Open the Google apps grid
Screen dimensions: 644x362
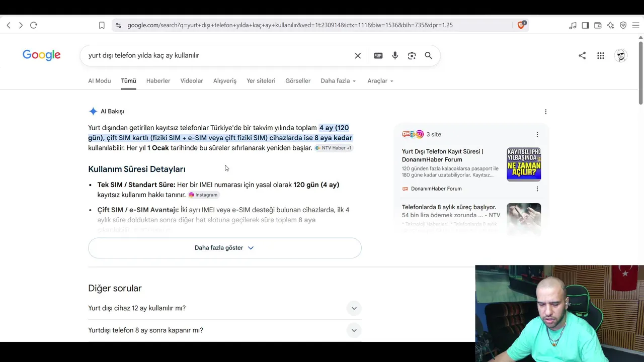[x=601, y=56]
